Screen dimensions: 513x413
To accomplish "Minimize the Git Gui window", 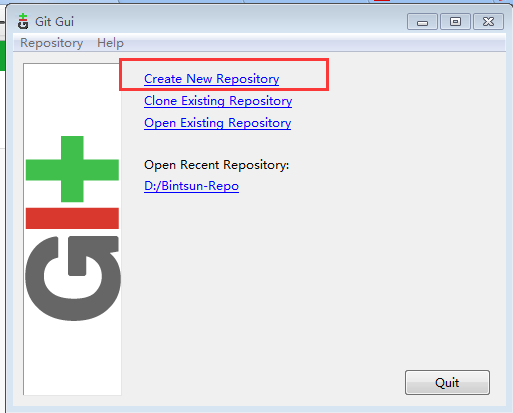I will [422, 22].
